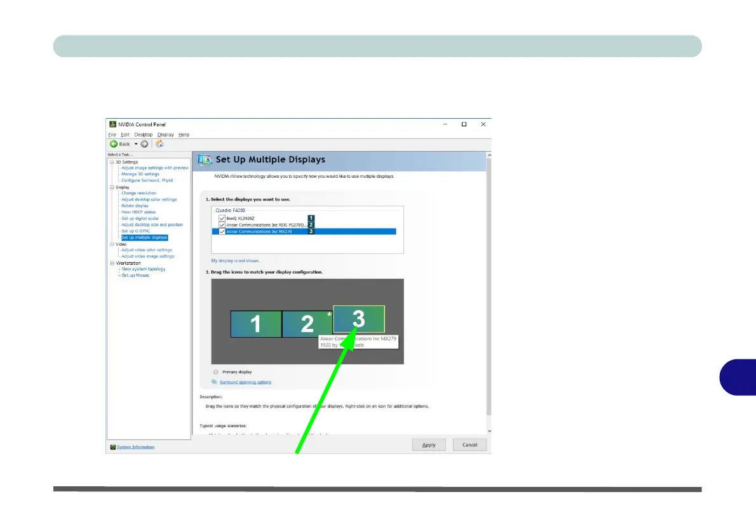Image resolution: width=756 pixels, height=532 pixels.
Task: Open the Back history dropdown arrow
Action: (136, 144)
